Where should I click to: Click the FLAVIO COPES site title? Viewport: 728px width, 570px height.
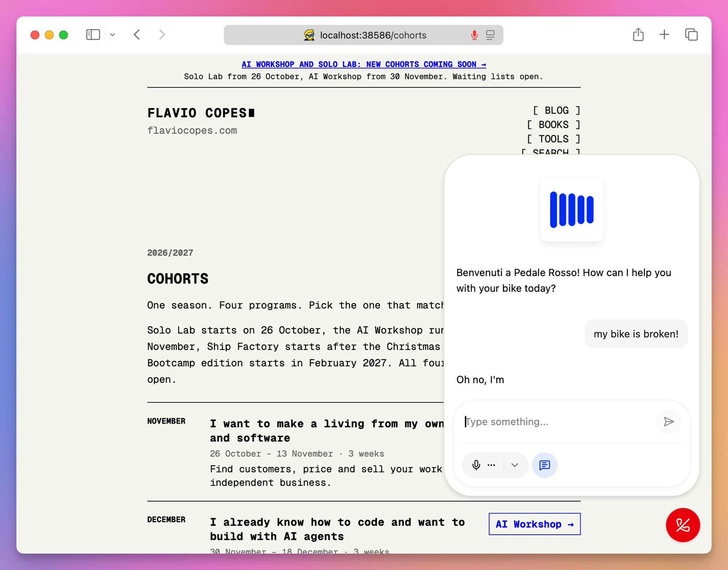click(201, 113)
